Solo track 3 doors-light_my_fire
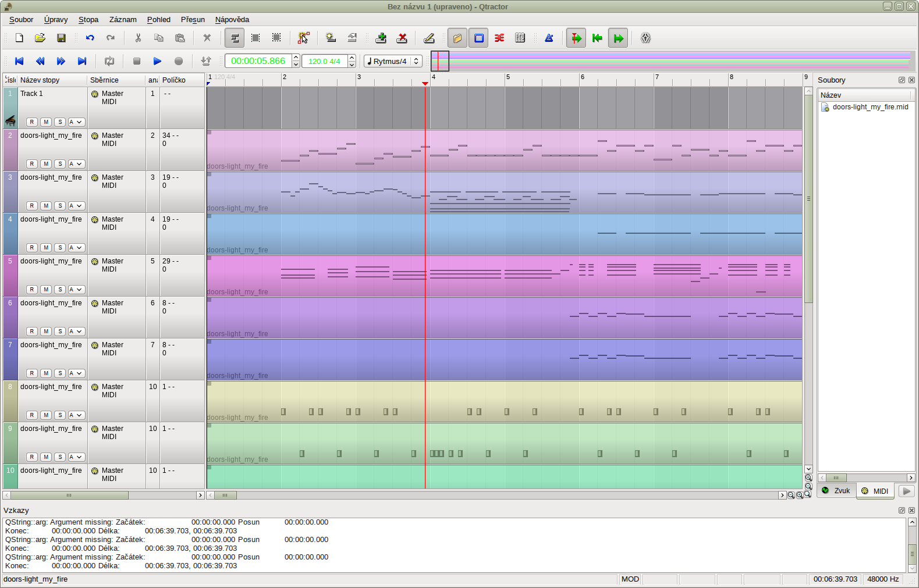 click(x=60, y=206)
